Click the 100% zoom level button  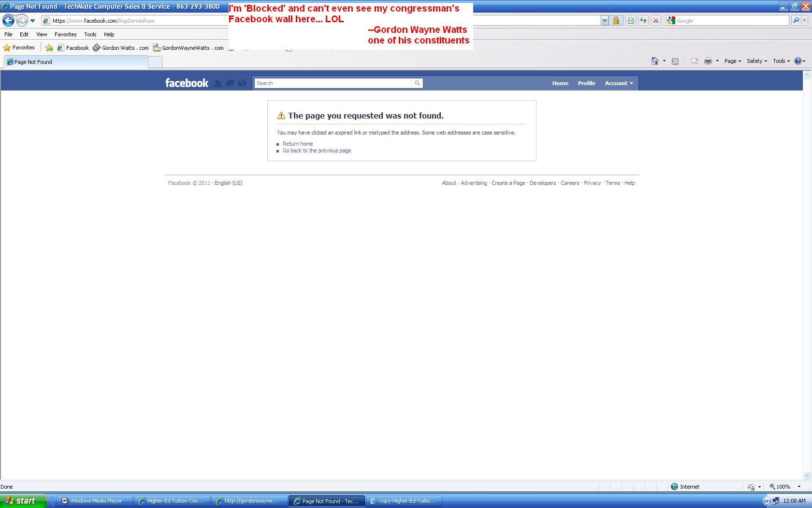pos(780,487)
